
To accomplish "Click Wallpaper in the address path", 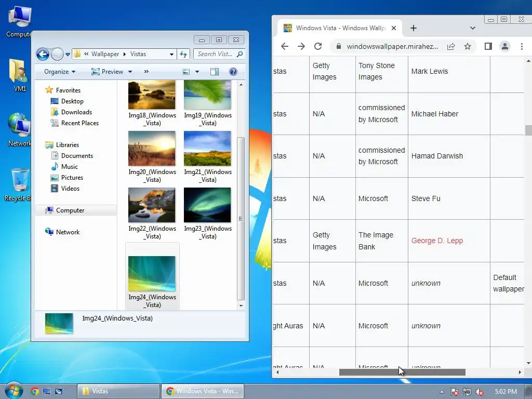I will point(105,54).
